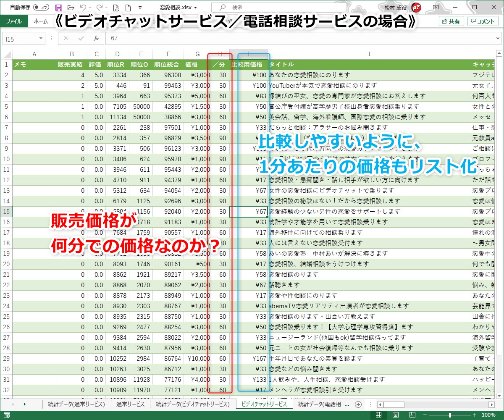This screenshot has width=504, height=420.
Task: Click the Insert Function fx icon
Action: 96,38
